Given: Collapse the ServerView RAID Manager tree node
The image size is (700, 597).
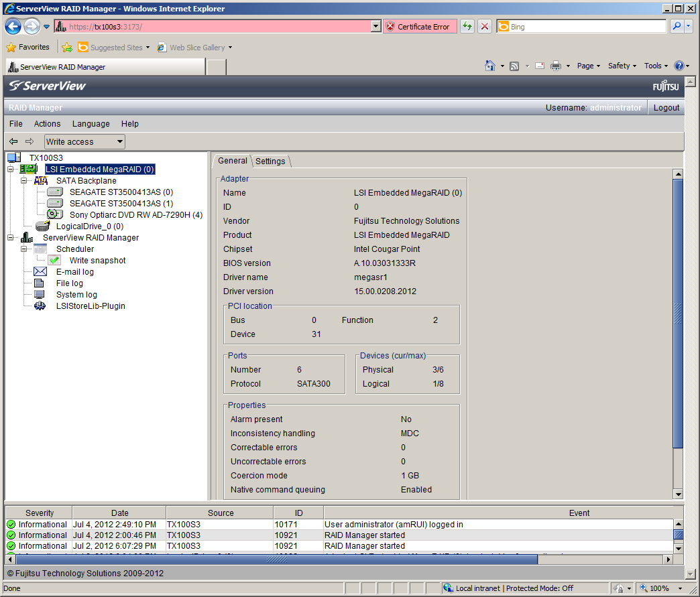Looking at the screenshot, I should (10, 237).
